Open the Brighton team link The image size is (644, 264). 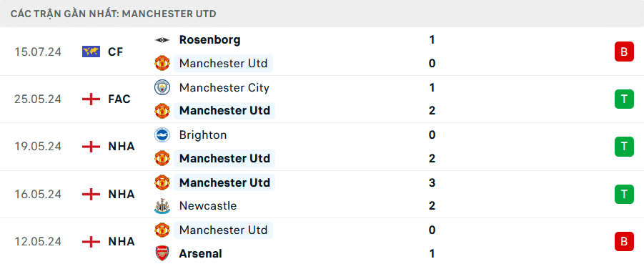click(x=203, y=135)
